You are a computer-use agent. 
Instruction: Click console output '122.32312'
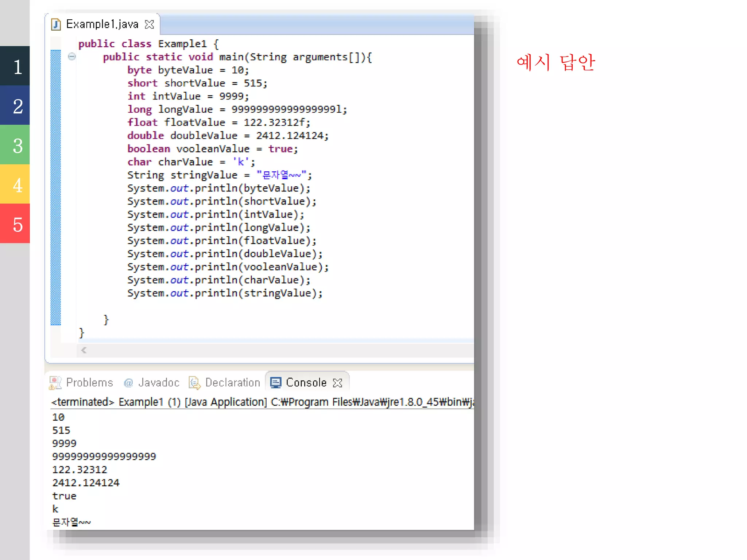(x=80, y=470)
